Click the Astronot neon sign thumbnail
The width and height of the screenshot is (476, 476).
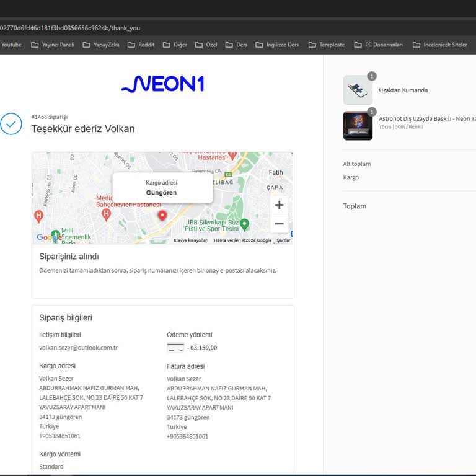[358, 126]
